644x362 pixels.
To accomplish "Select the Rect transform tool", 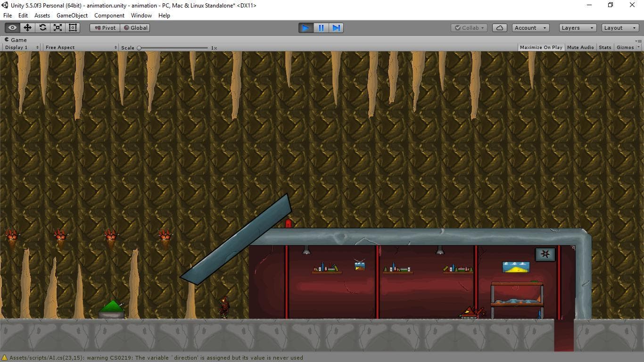I will click(x=73, y=28).
